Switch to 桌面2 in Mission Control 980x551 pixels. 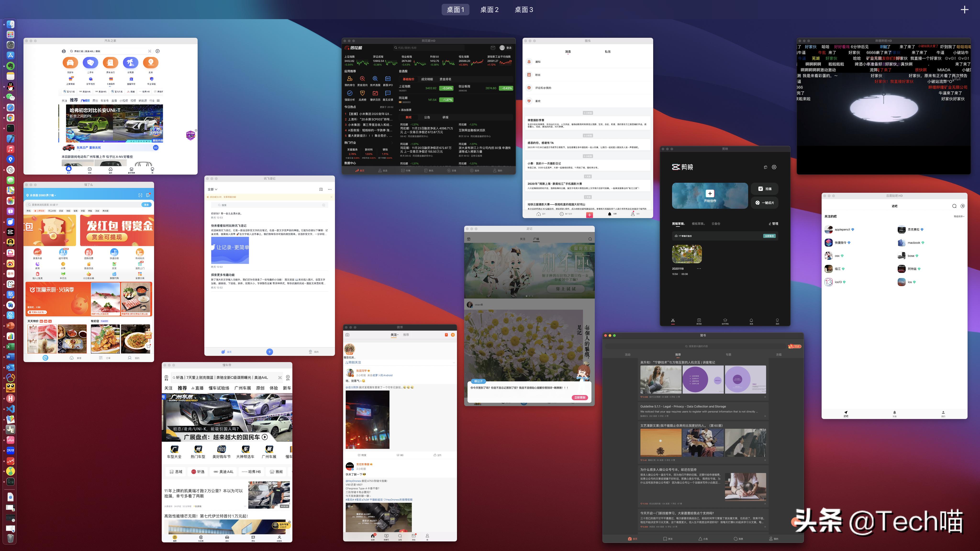(490, 10)
